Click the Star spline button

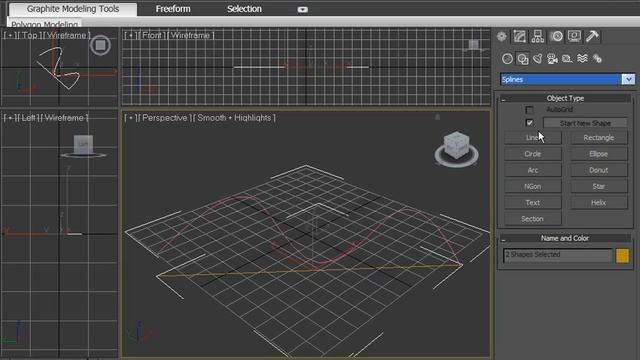[598, 187]
